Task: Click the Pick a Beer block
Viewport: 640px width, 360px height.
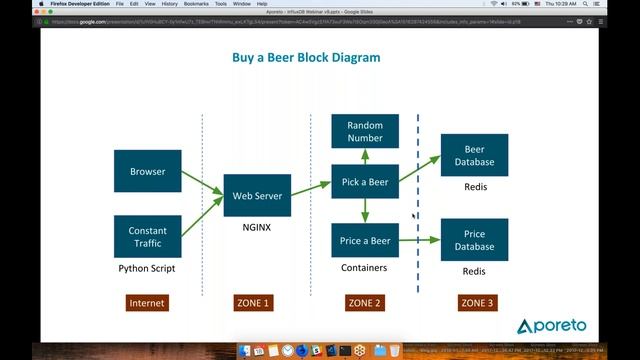Action: (365, 182)
